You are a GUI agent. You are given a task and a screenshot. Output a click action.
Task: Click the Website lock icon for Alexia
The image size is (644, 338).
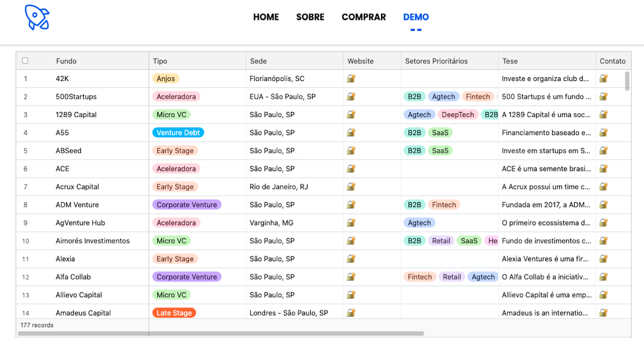point(351,259)
